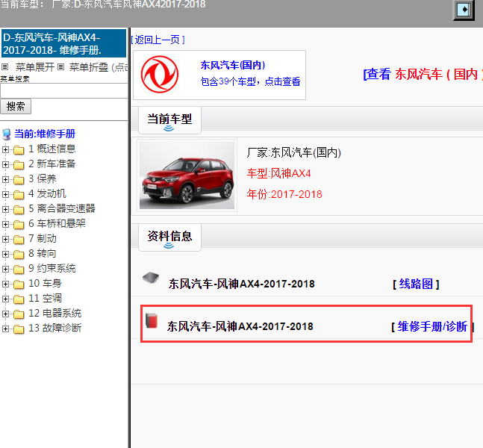Expand the 9 约束系统 tree node
483x448 pixels.
tap(5, 269)
